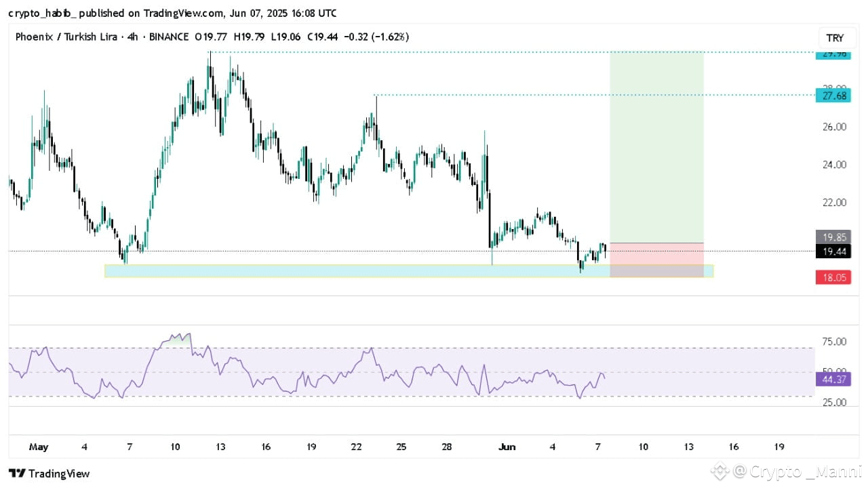Click the May label on time axis
Screen dimensions: 868x488
[39, 447]
